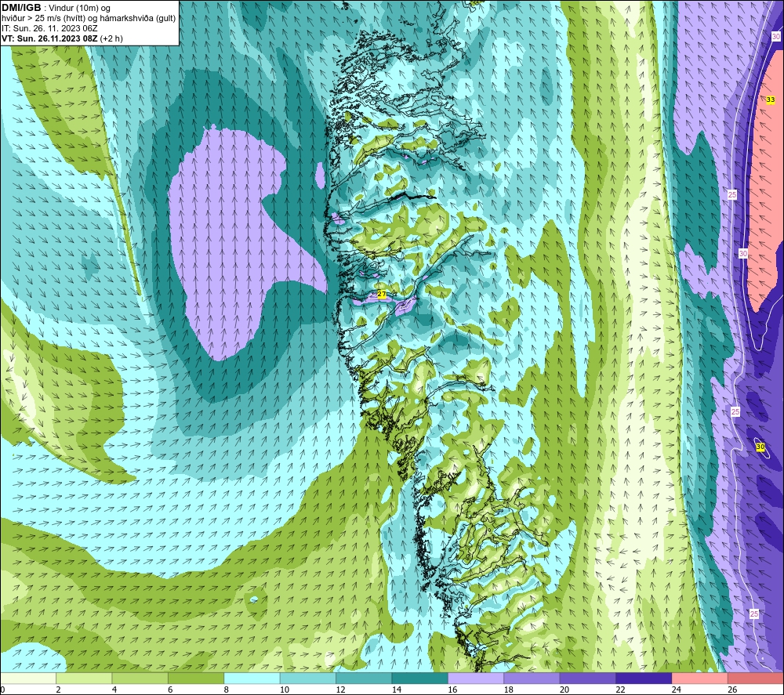Click the 'hviður > 25 m/s (hvítt)' description line

(45, 18)
